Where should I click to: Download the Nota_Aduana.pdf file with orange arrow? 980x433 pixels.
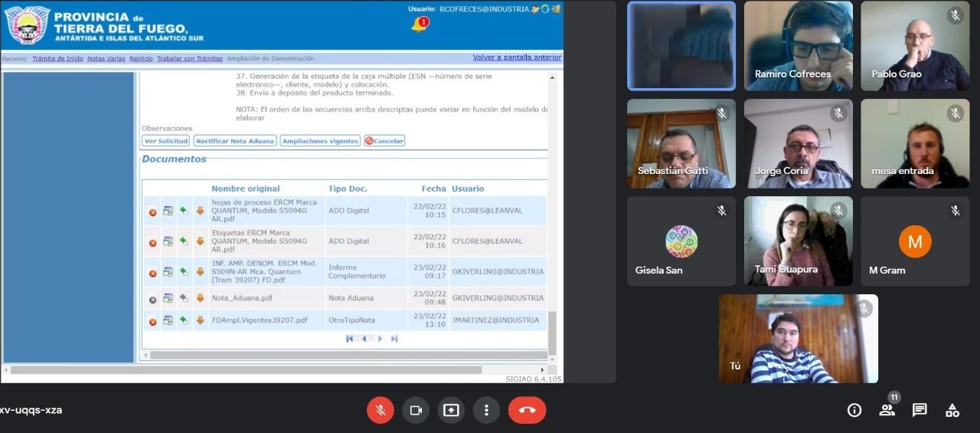coord(200,298)
